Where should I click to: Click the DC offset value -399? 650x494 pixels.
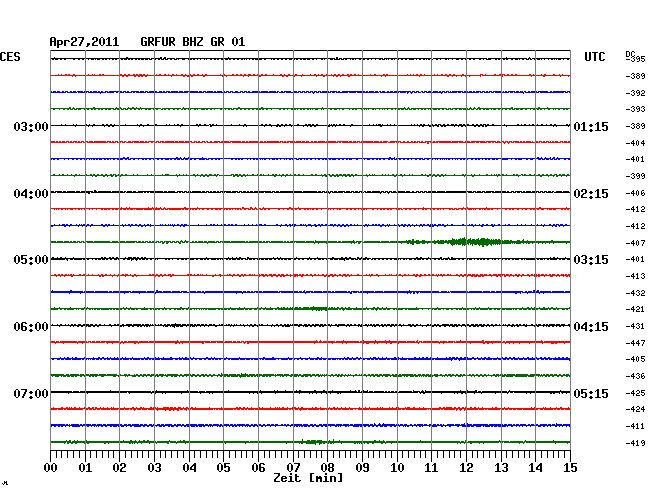[635, 176]
